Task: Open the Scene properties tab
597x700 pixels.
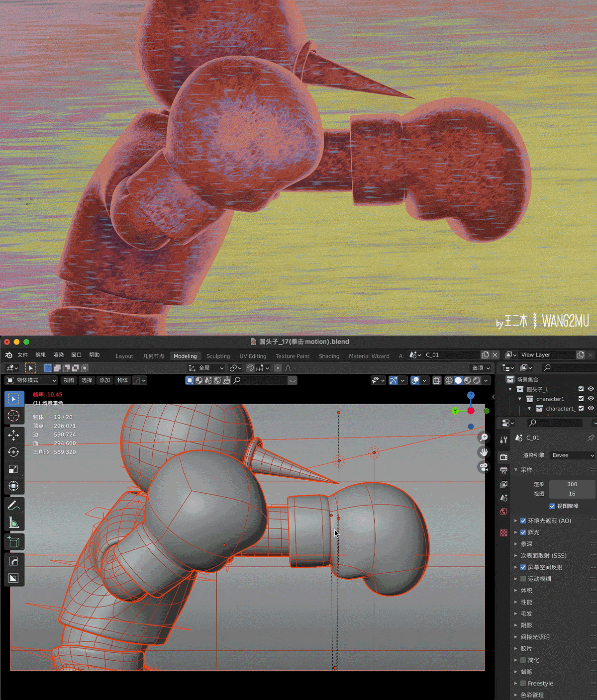Action: click(x=503, y=498)
